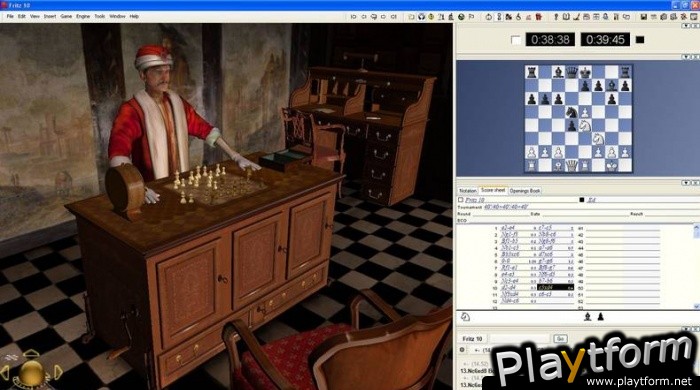Open the Engine menu
Screen dimensions: 700x390
click(x=83, y=17)
